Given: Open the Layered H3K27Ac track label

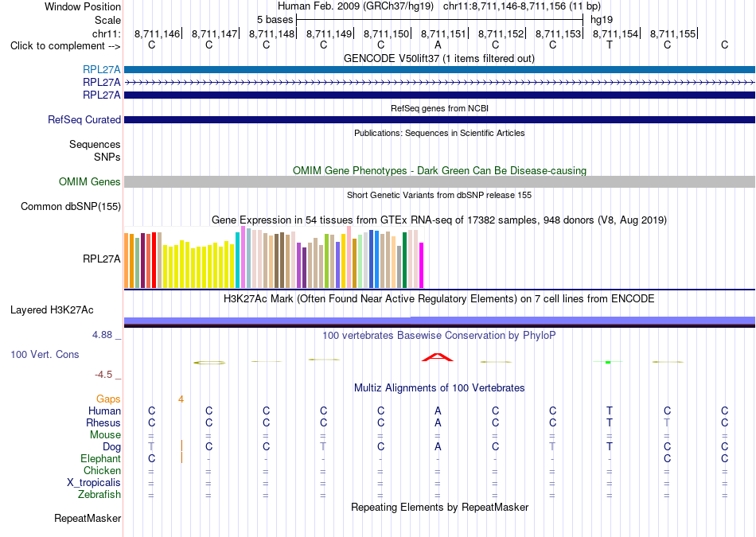Looking at the screenshot, I should [52, 310].
